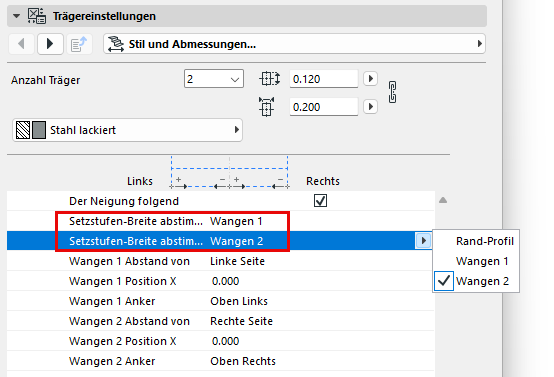The height and width of the screenshot is (377, 554).
Task: Click the 0.000 value of Wangen 1 Position X
Action: [x=225, y=281]
